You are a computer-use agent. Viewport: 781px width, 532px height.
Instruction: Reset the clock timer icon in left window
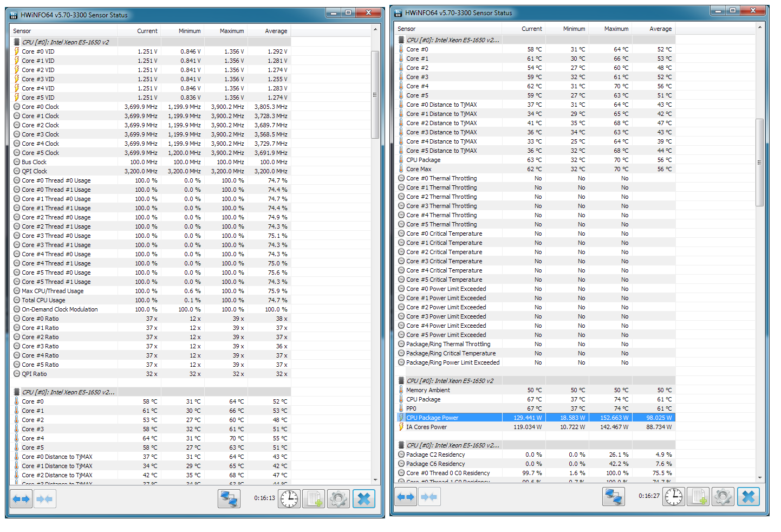click(289, 498)
